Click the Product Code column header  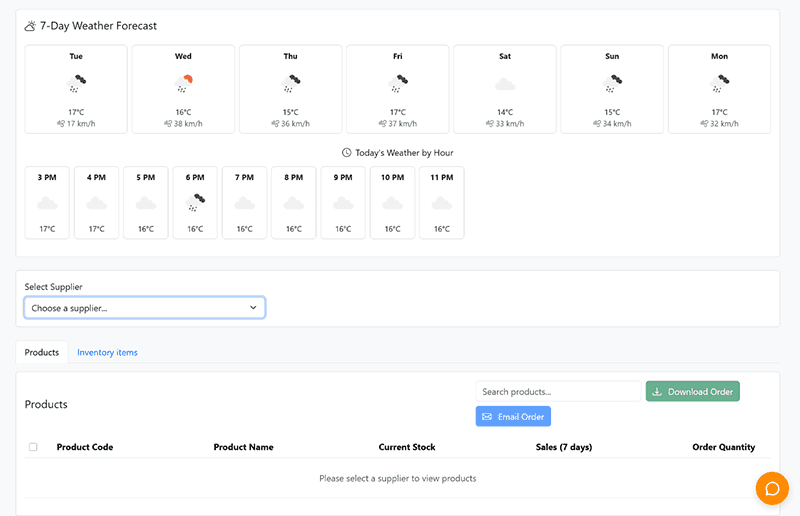(85, 447)
